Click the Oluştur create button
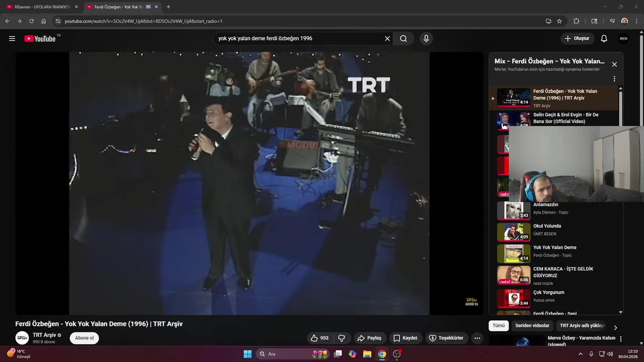This screenshot has width=644, height=362. click(x=577, y=39)
